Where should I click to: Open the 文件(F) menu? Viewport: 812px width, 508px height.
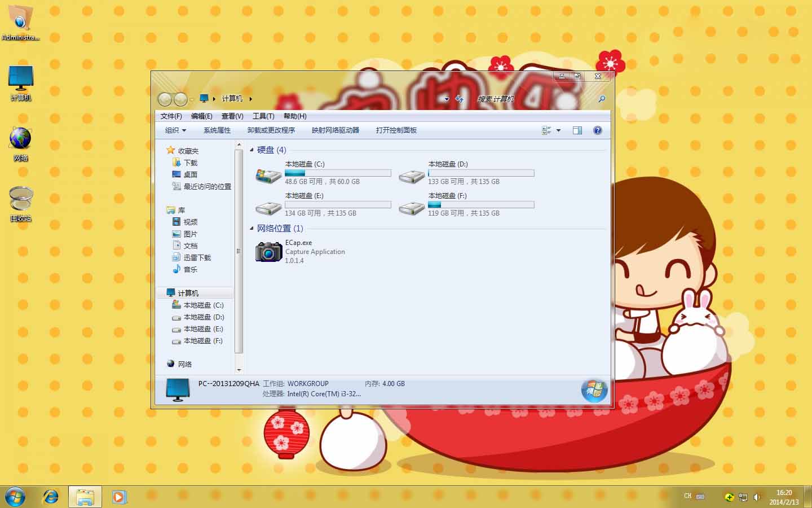[171, 116]
